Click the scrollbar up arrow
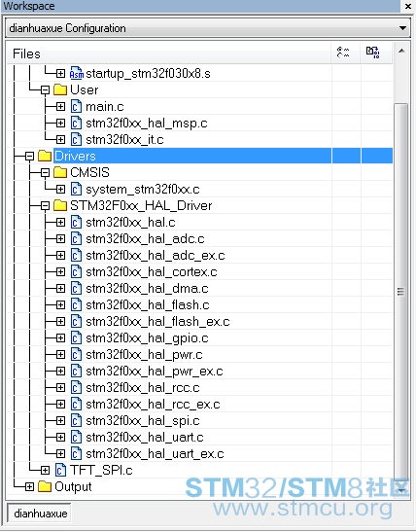416x532 pixels. coord(401,52)
